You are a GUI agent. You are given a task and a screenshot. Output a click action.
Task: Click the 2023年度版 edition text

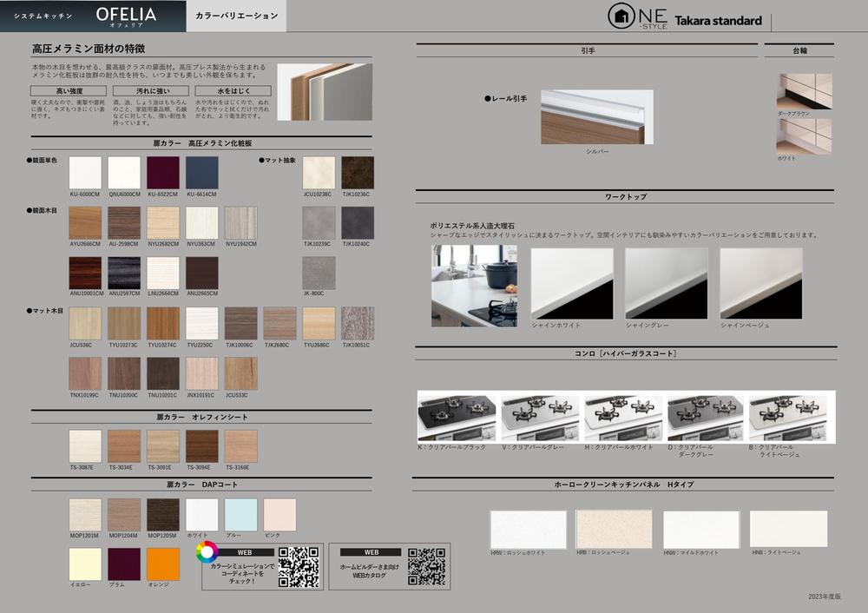point(825,597)
